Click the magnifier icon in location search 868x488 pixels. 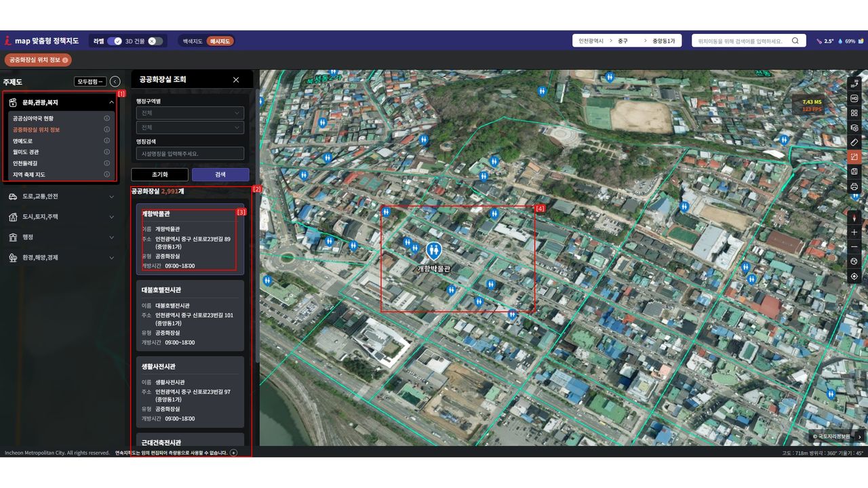795,41
